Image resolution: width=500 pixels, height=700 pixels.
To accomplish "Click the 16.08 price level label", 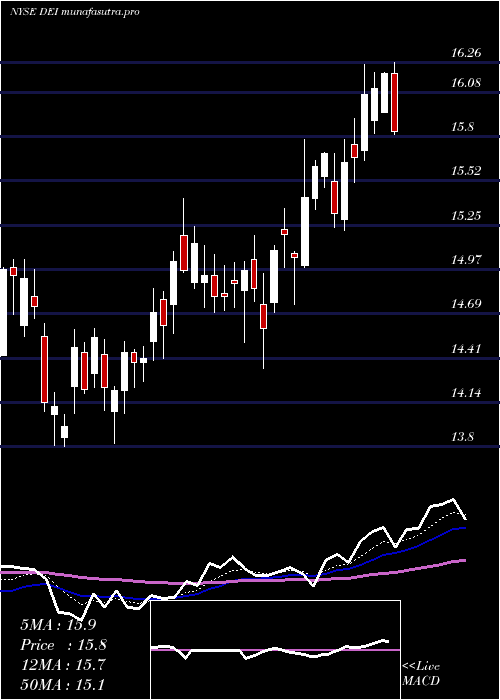I will (466, 83).
